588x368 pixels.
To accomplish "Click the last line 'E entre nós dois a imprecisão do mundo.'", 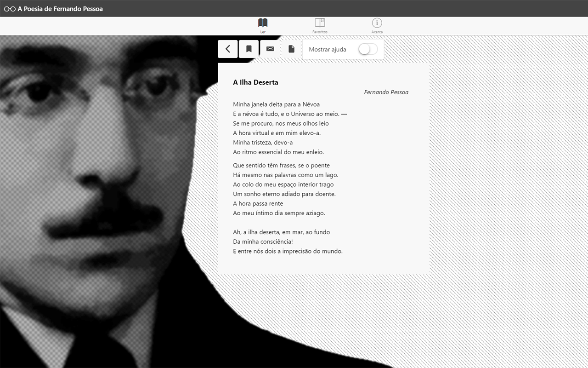I will click(288, 252).
